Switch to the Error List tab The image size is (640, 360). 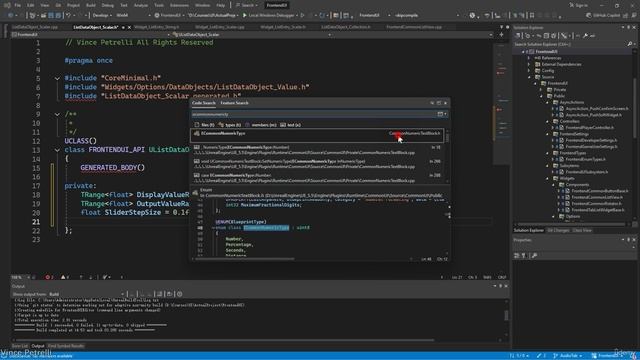[x=20, y=346]
